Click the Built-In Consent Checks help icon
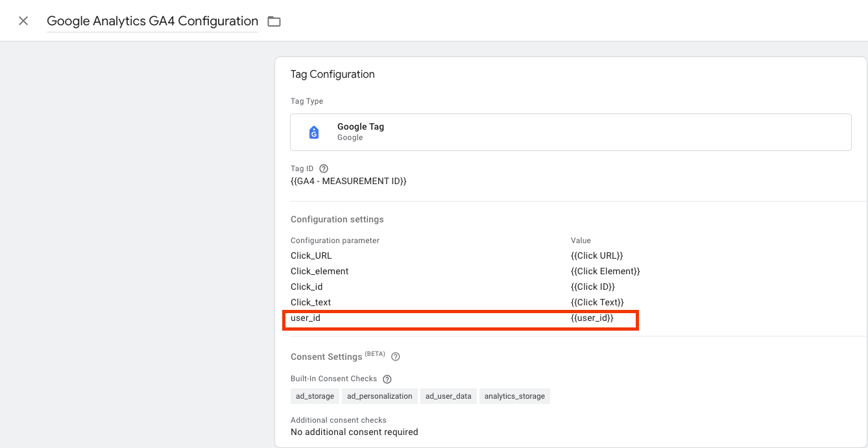The image size is (868, 448). 387,379
